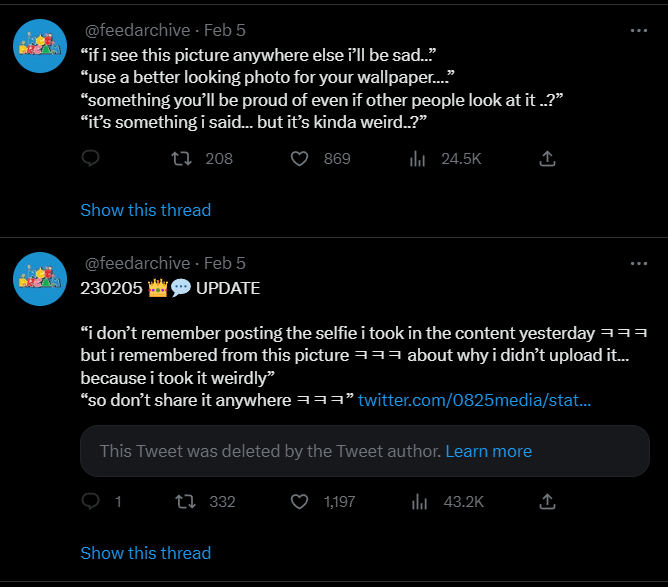Screen dimensions: 668x587
Task: Show this thread under the second tweet
Action: point(146,553)
